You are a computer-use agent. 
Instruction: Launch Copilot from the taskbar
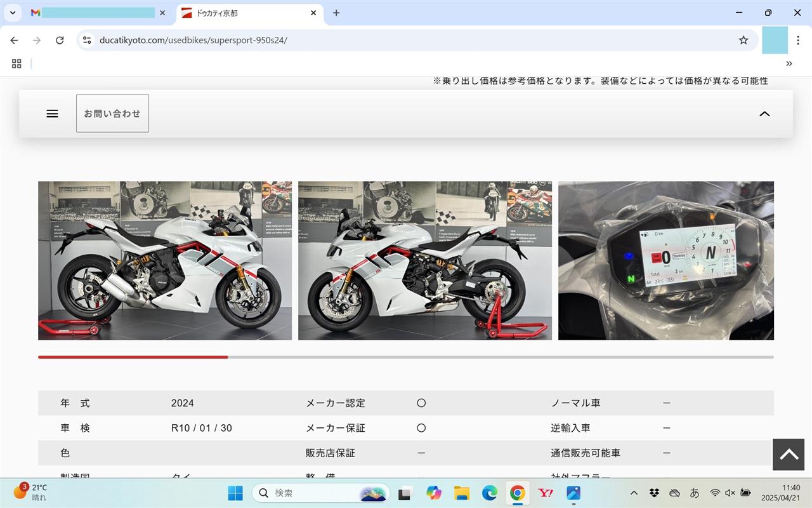[434, 493]
